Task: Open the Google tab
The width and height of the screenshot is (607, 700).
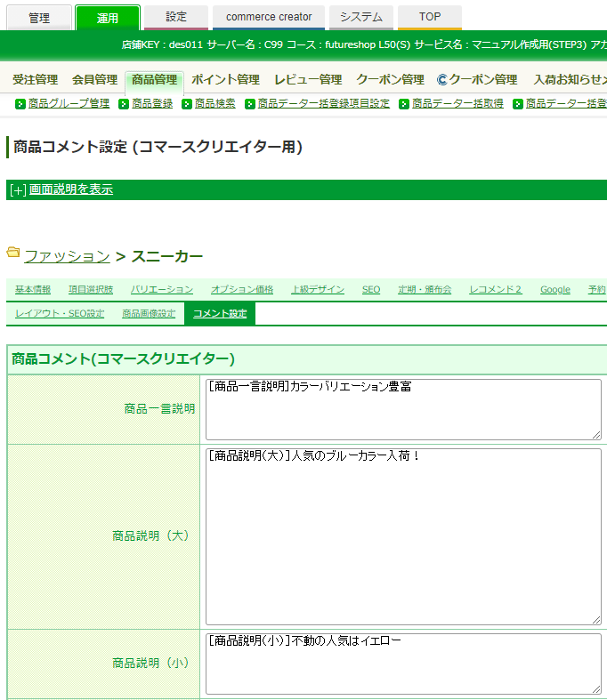Action: 555,289
